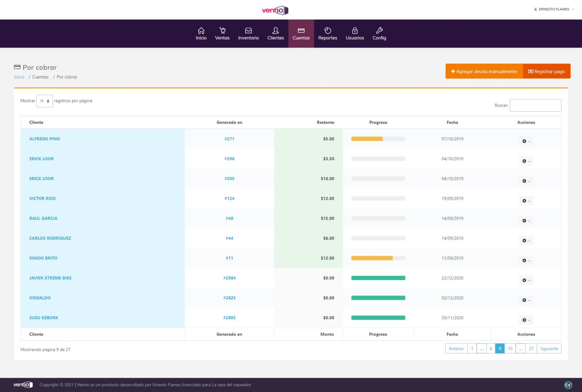Open sale #271 link

[229, 139]
